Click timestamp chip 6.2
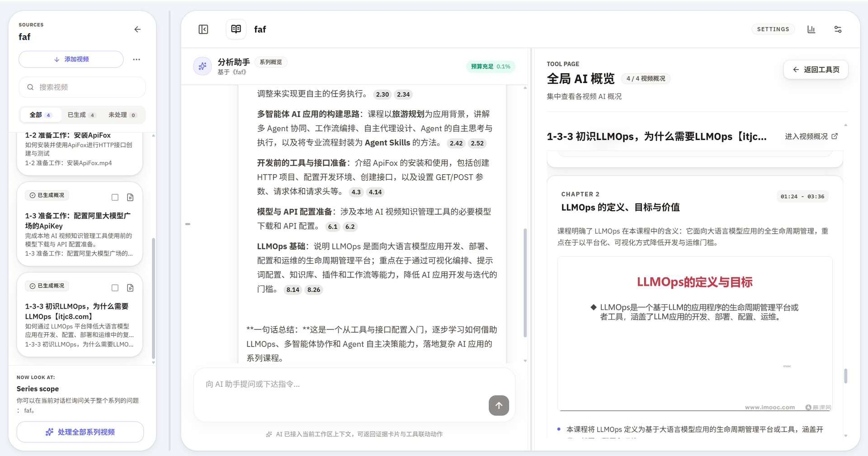 350,227
